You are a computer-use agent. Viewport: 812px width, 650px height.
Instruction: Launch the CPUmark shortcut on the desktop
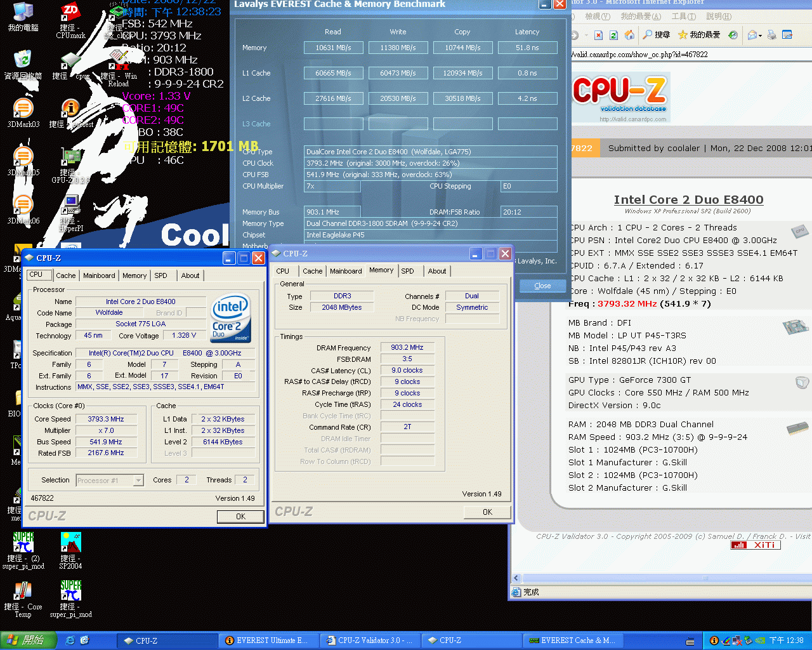(x=70, y=19)
